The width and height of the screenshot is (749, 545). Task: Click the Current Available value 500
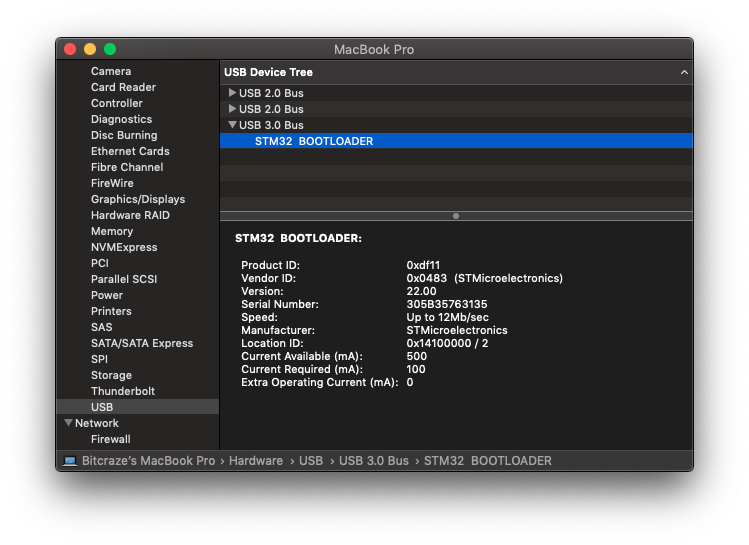point(417,356)
